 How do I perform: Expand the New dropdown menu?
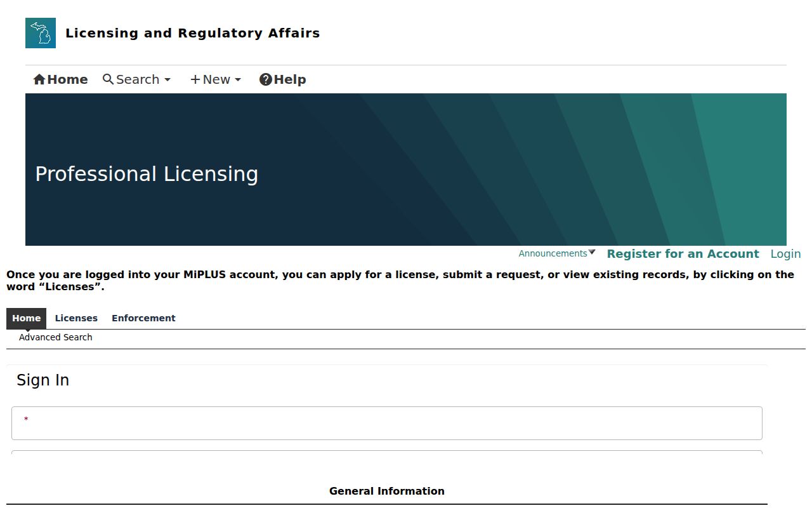(x=216, y=79)
